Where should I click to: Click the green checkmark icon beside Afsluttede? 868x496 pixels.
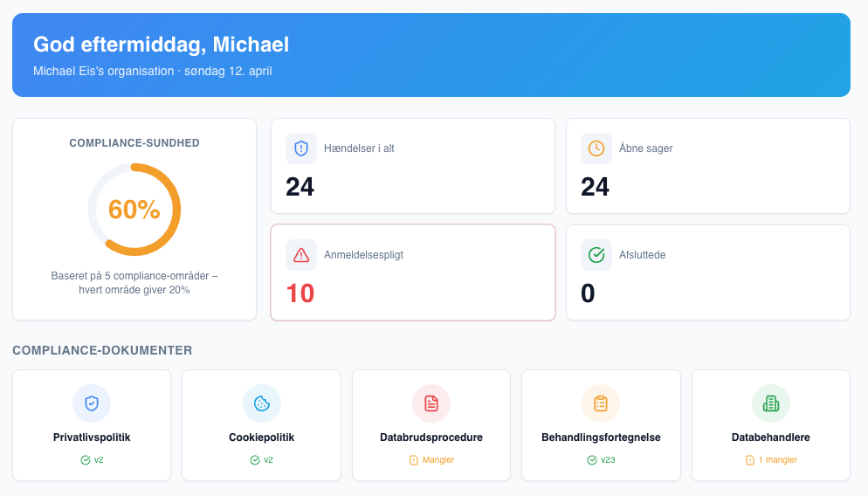(x=596, y=255)
